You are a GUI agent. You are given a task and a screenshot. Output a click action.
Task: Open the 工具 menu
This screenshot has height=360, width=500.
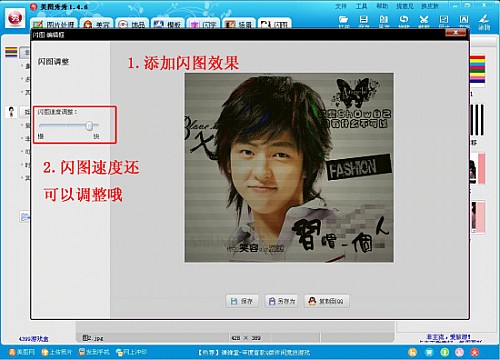[361, 6]
